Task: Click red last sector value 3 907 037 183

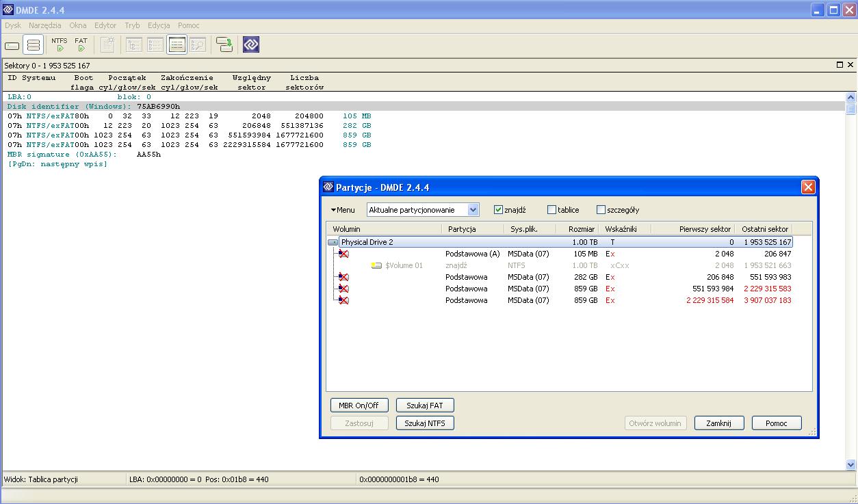Action: tap(768, 300)
